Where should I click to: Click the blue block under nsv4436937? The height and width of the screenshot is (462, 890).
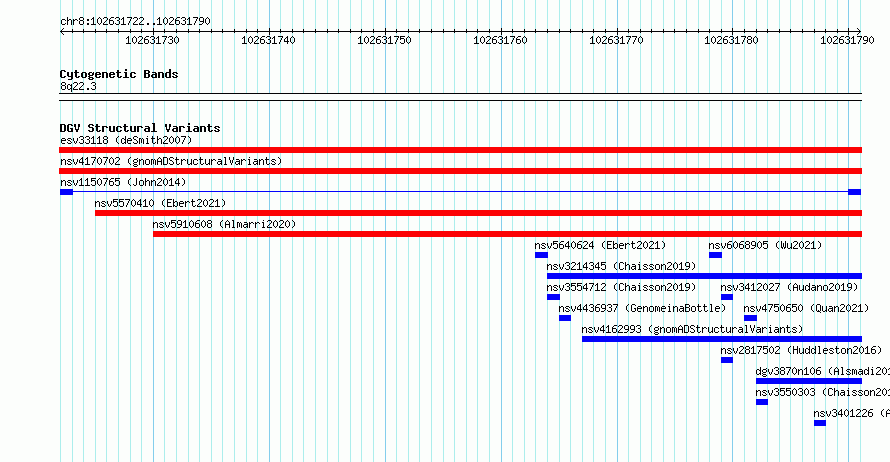point(565,318)
